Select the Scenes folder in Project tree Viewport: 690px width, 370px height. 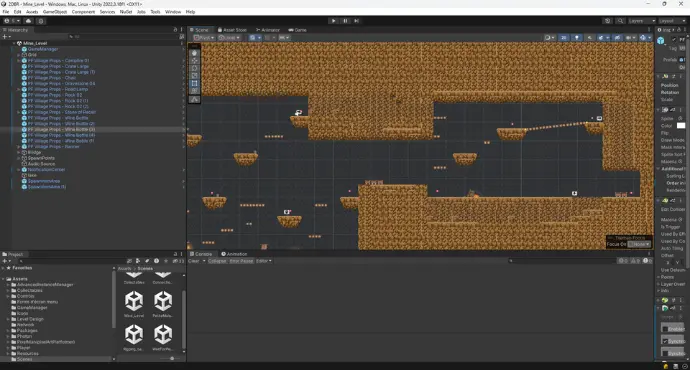click(25, 359)
